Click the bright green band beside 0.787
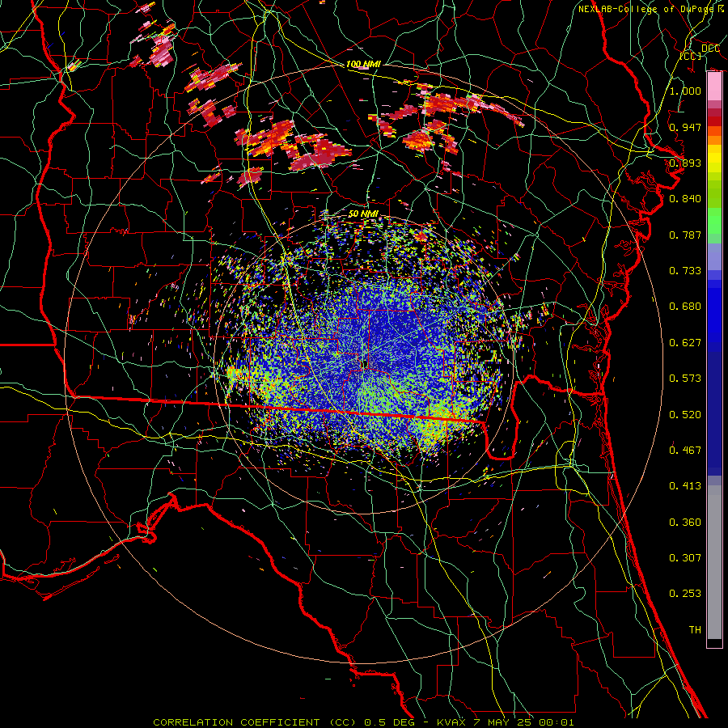This screenshot has width=728, height=728. pos(714,221)
